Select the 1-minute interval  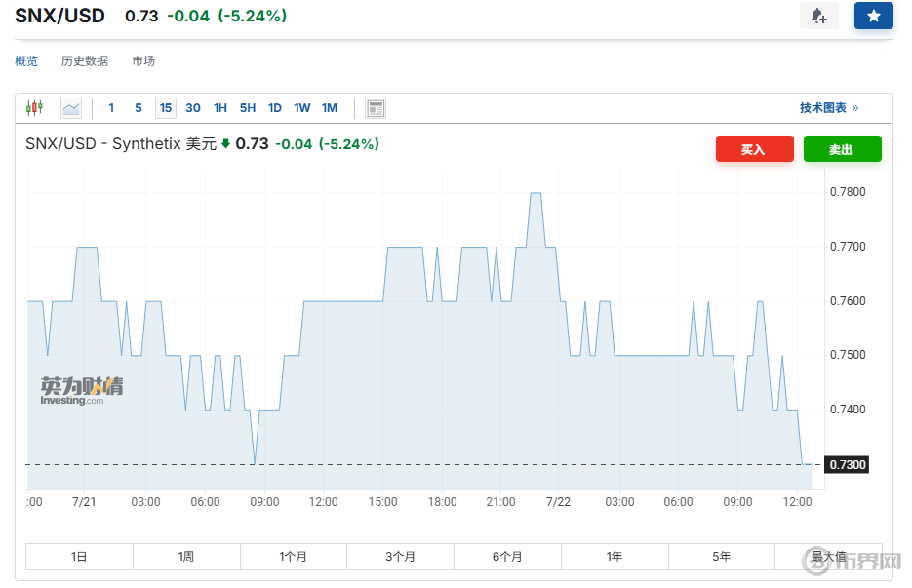pyautogui.click(x=111, y=108)
